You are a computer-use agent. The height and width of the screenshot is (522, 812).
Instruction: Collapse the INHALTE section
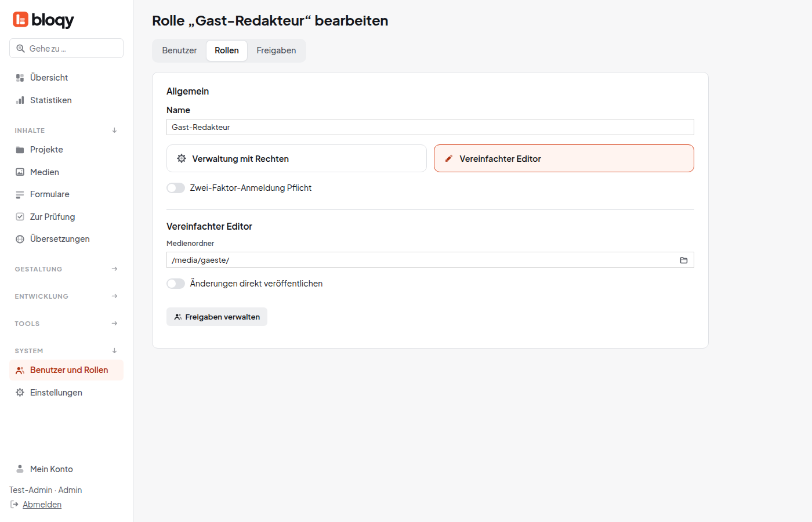point(66,130)
